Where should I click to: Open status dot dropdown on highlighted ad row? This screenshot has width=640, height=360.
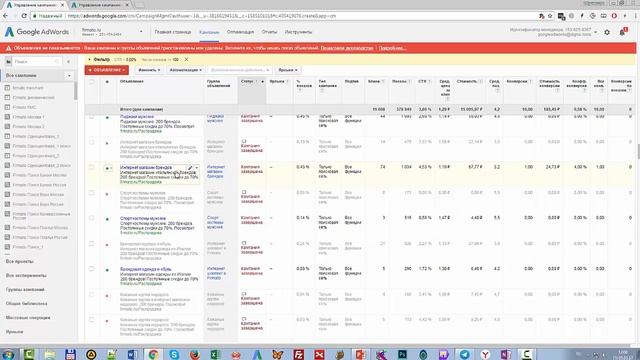pyautogui.click(x=108, y=168)
